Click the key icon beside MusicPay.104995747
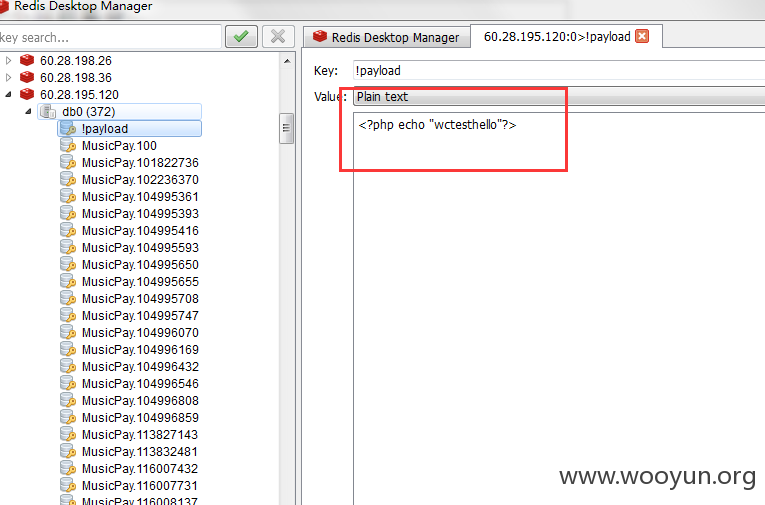Viewport: 765px width, 505px height. [68, 316]
